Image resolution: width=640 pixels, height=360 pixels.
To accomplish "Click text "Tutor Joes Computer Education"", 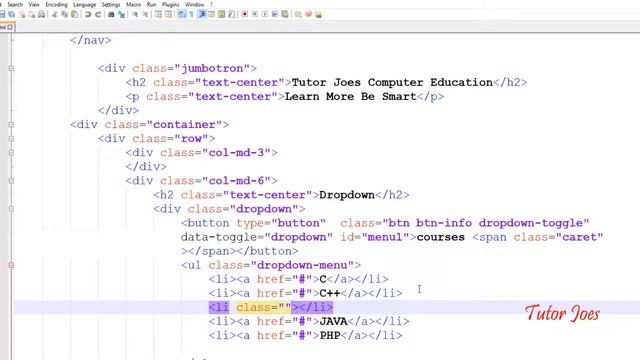I will tap(392, 82).
